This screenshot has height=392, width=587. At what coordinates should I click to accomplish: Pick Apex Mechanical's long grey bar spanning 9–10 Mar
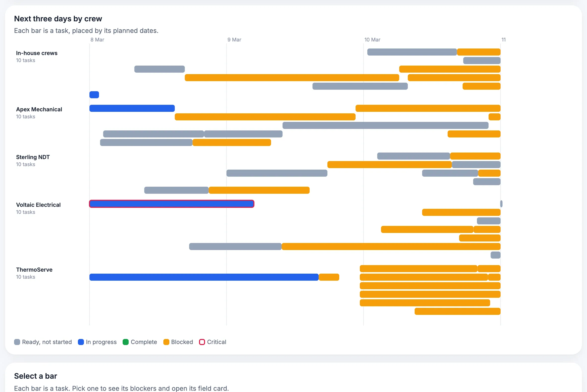pyautogui.click(x=385, y=125)
